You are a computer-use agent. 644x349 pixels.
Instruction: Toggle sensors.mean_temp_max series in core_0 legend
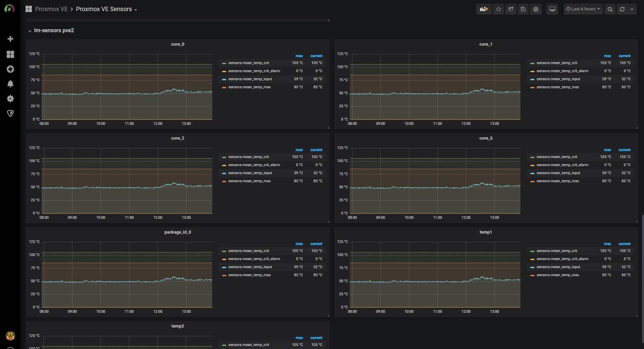(250, 87)
